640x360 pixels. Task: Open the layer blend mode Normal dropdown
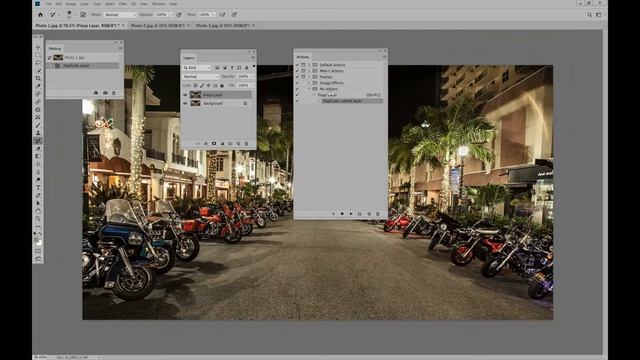click(x=200, y=76)
